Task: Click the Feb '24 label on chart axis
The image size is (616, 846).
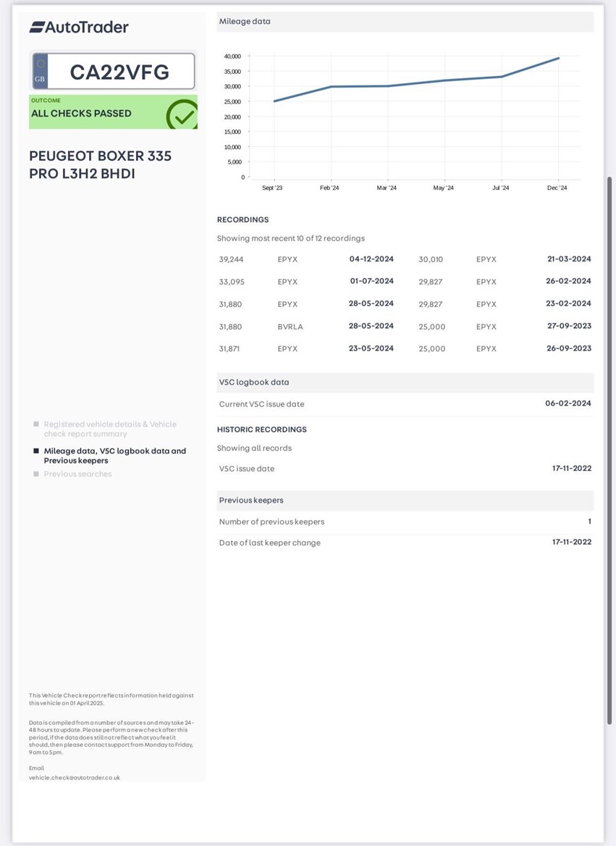Action: click(x=329, y=188)
